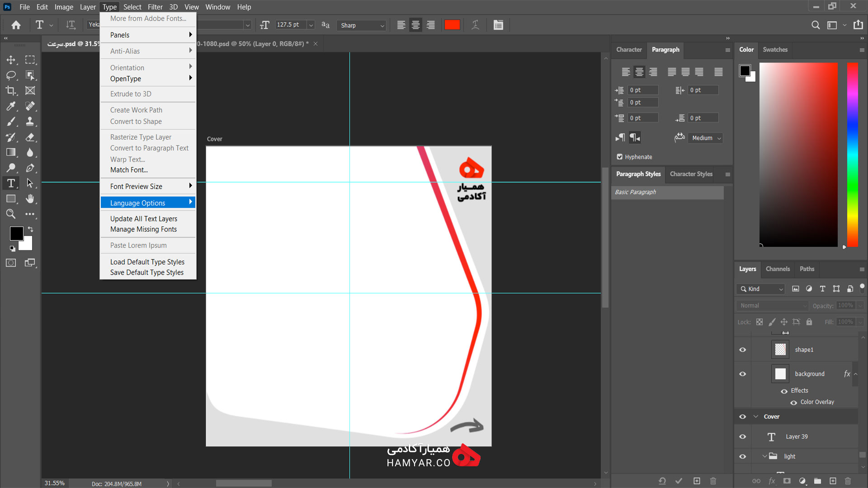Viewport: 868px width, 488px height.
Task: Click the red text color swatch
Action: point(452,25)
